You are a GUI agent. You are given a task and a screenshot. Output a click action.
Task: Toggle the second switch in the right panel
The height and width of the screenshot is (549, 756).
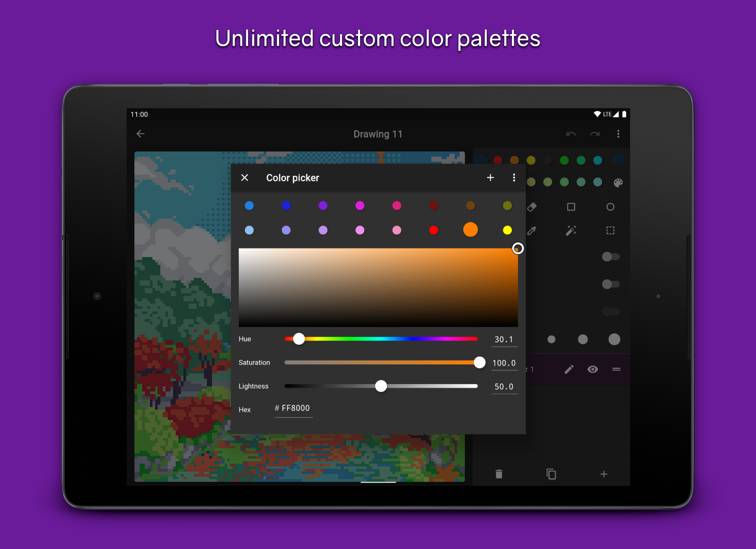(x=610, y=284)
